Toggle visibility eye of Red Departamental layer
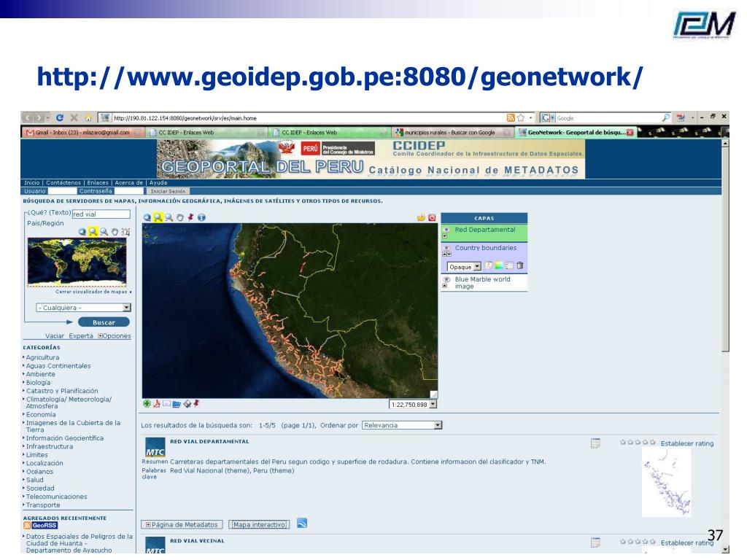Image resolution: width=747 pixels, height=560 pixels. 447,230
